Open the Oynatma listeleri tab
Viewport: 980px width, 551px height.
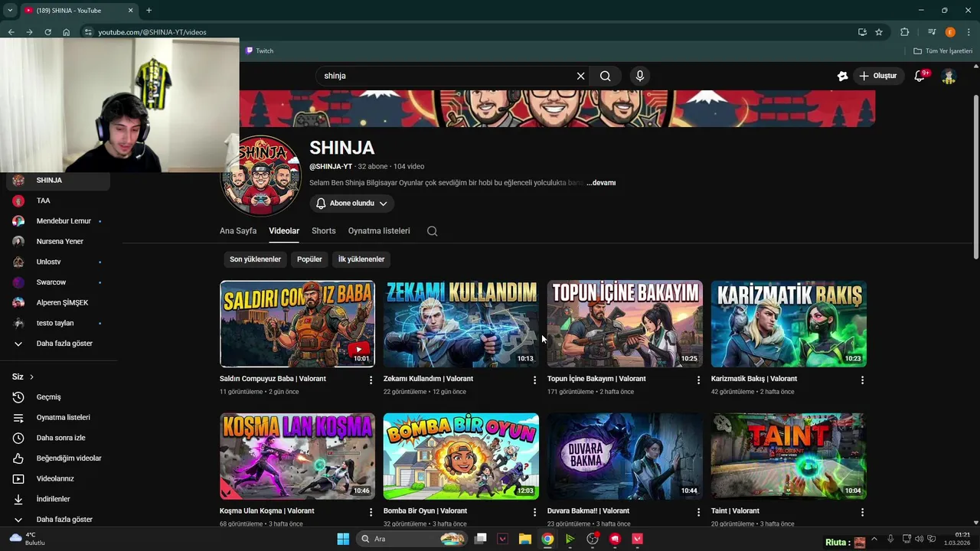point(379,231)
